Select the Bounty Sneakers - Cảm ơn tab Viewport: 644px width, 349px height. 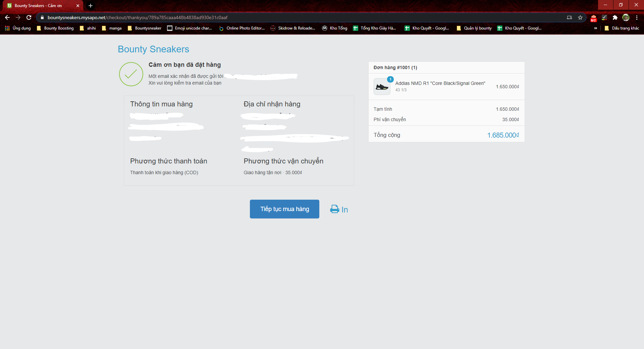coord(44,6)
